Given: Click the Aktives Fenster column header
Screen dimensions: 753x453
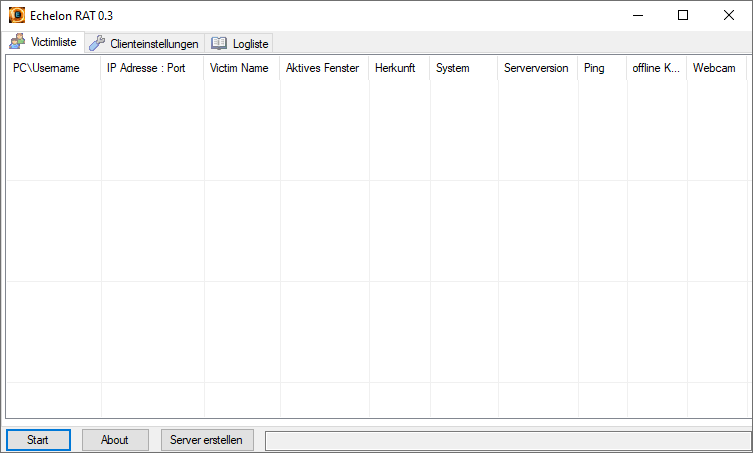Looking at the screenshot, I should pos(323,68).
